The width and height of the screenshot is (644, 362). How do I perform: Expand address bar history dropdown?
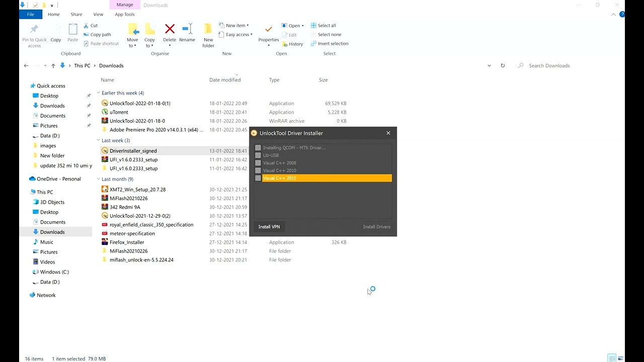(489, 65)
